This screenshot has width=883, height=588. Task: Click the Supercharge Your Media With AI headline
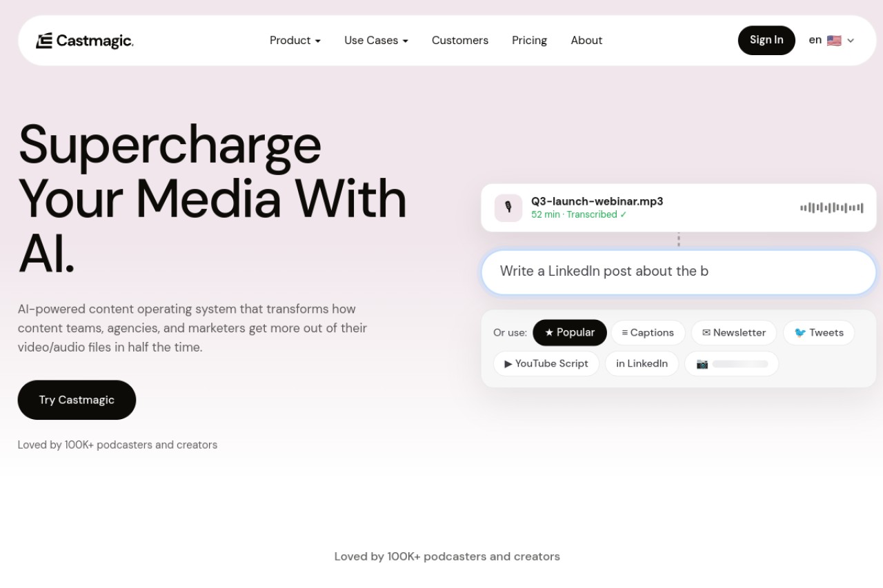coord(212,199)
